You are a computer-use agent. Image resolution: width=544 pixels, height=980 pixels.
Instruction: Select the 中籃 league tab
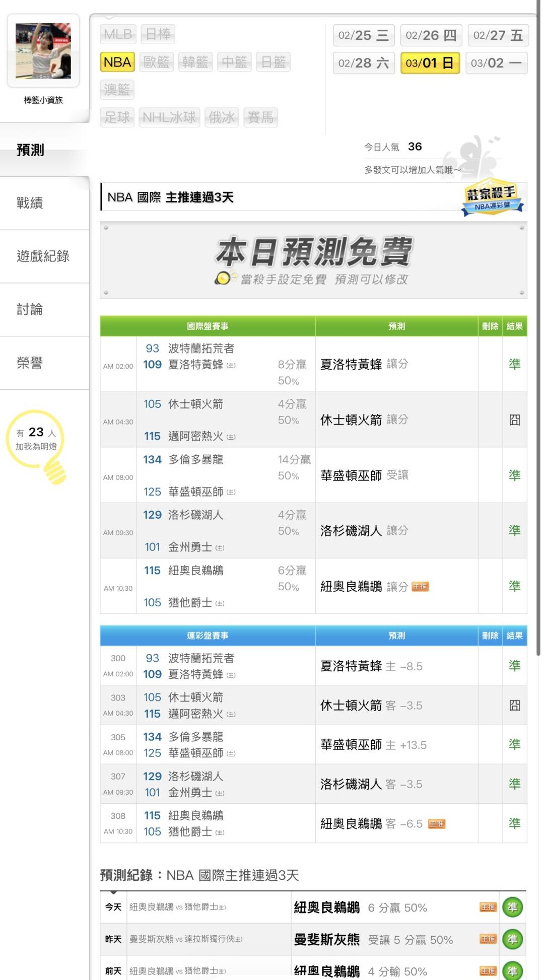234,62
